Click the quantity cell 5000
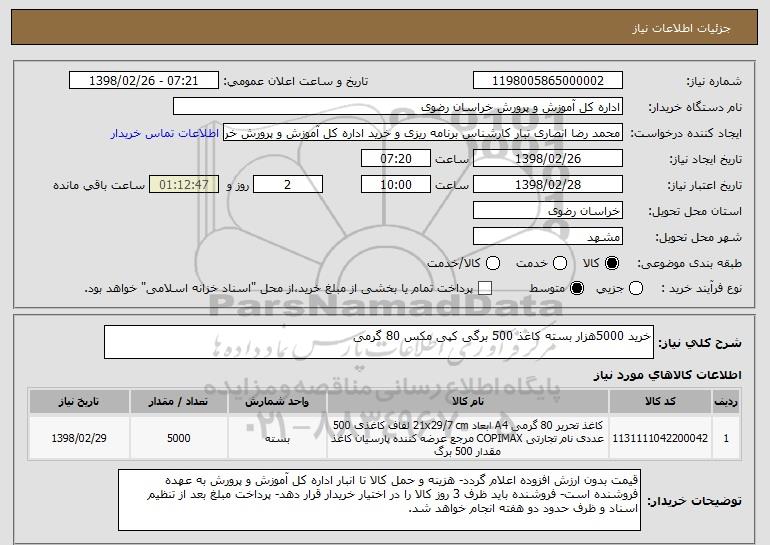The image size is (770, 545). [x=178, y=438]
